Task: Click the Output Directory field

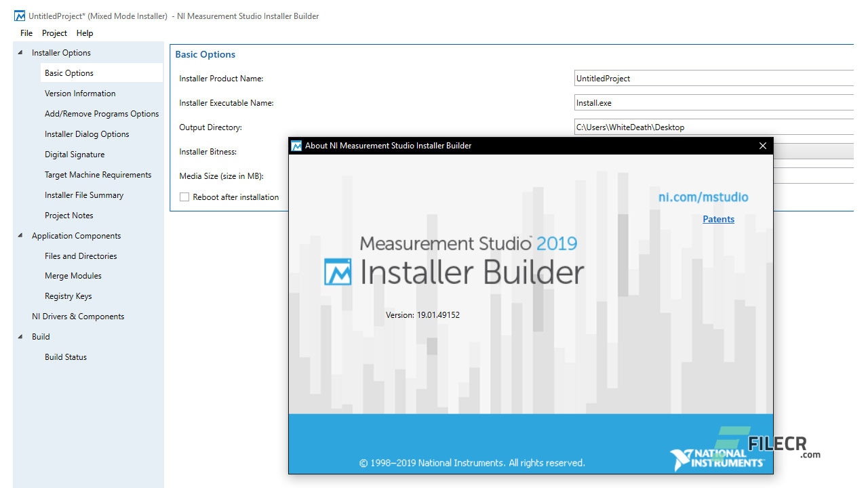Action: click(x=714, y=127)
